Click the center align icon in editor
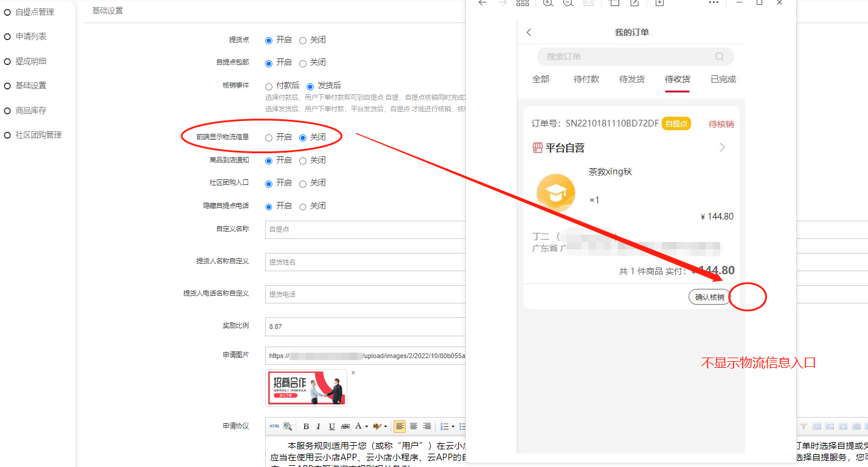This screenshot has width=868, height=467. [413, 426]
